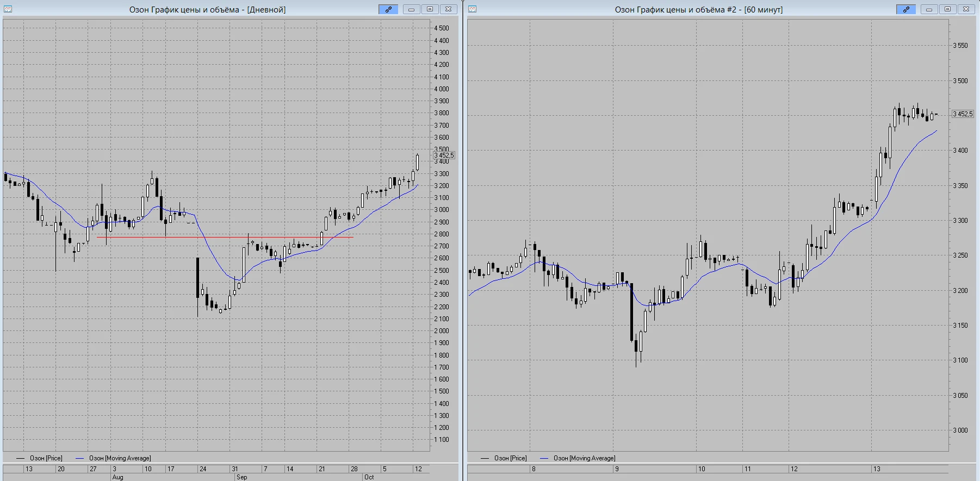The width and height of the screenshot is (980, 481).
Task: Click the 4 500 price label on the daily chart axis
Action: tap(442, 28)
